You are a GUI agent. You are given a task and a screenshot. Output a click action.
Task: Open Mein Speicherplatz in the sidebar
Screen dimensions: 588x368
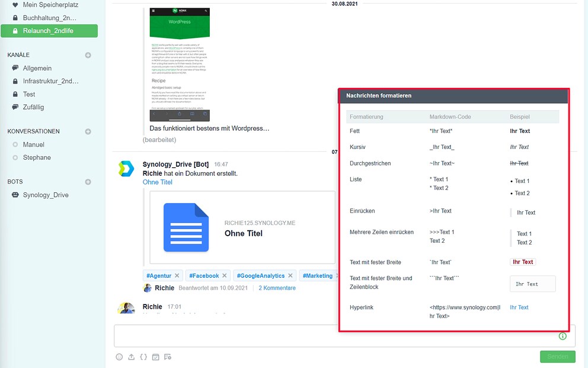click(50, 5)
